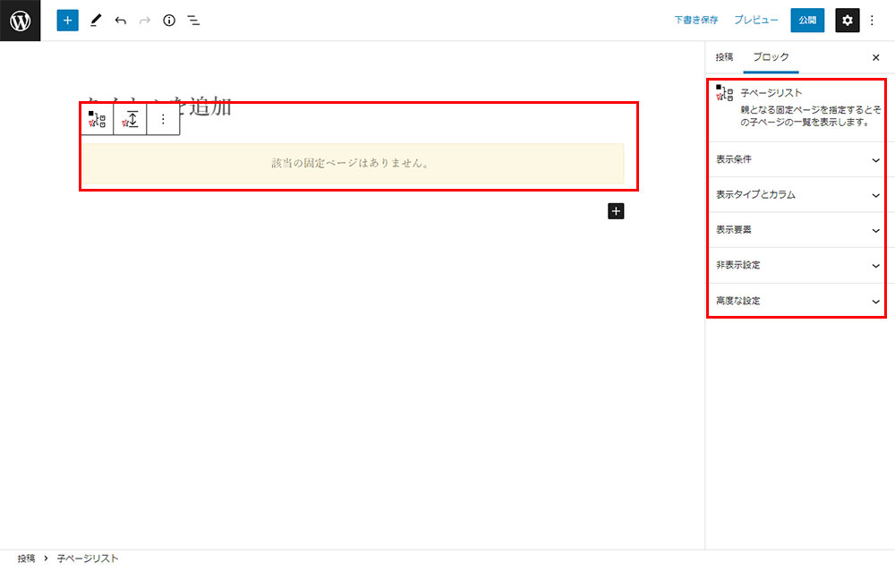Click 投稿 in the bottom breadcrumb
The image size is (895, 588).
[26, 558]
